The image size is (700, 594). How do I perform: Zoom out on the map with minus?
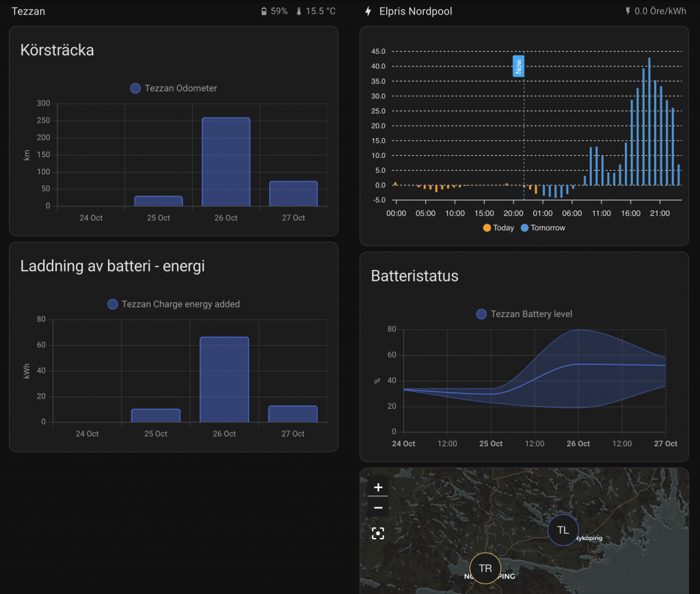coord(378,507)
